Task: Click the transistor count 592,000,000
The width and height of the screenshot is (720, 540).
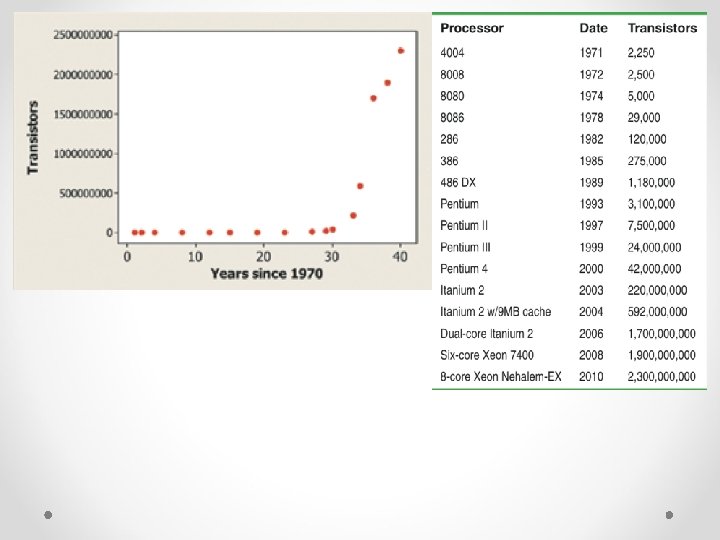Action: pos(658,312)
